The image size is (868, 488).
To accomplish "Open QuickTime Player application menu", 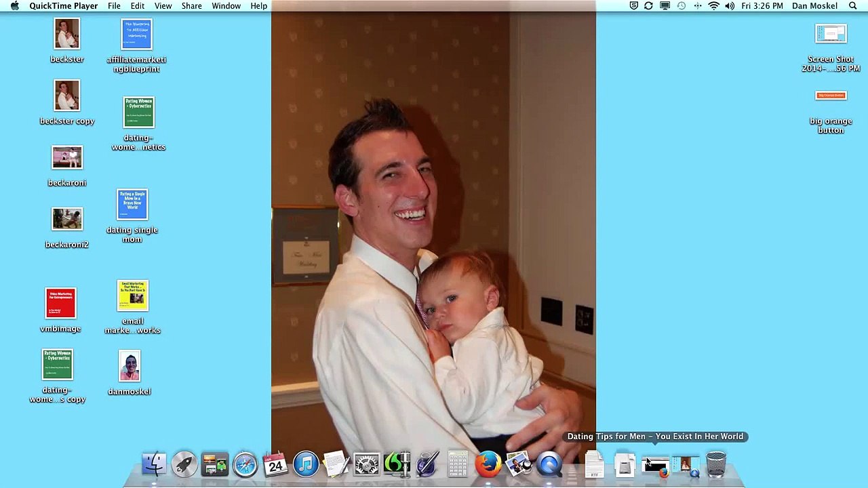I will pyautogui.click(x=63, y=5).
